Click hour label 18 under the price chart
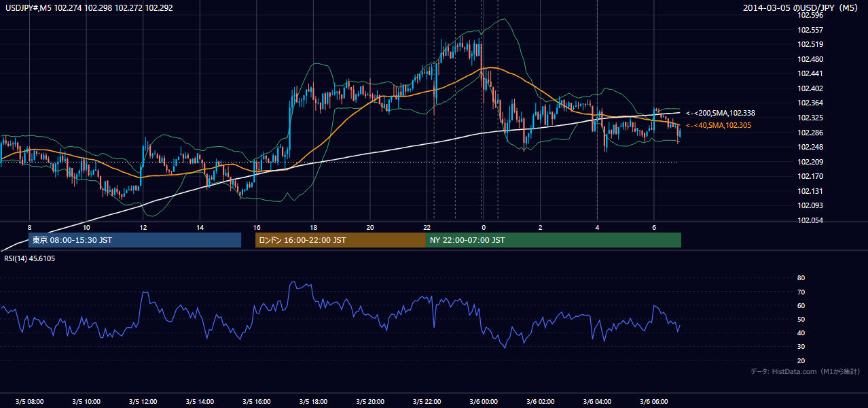 [x=313, y=227]
